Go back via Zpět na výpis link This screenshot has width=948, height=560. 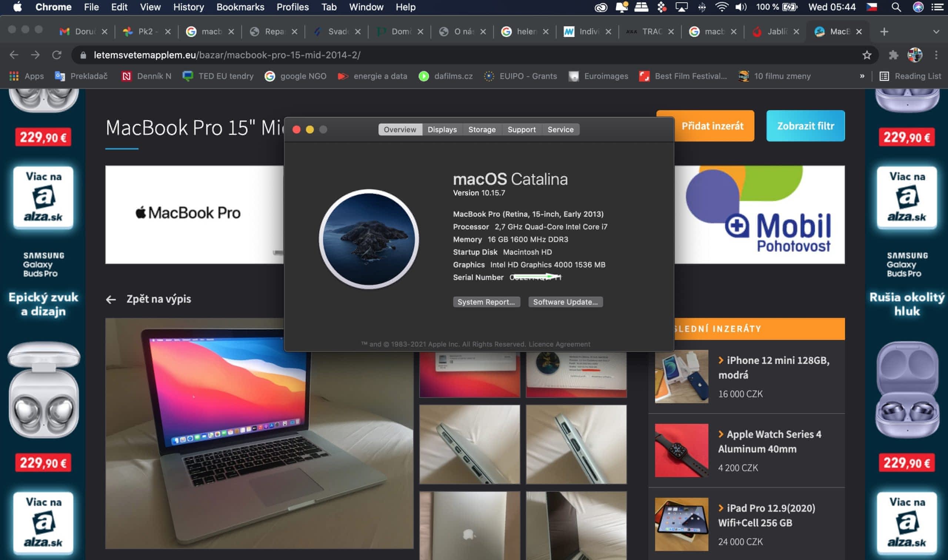(x=158, y=299)
